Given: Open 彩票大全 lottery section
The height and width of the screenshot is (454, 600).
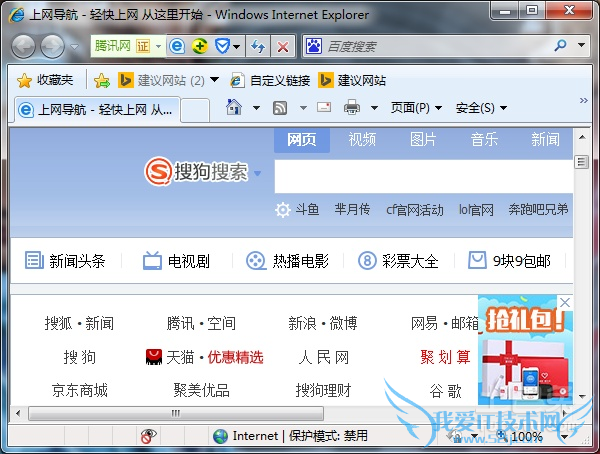Looking at the screenshot, I should pyautogui.click(x=398, y=261).
